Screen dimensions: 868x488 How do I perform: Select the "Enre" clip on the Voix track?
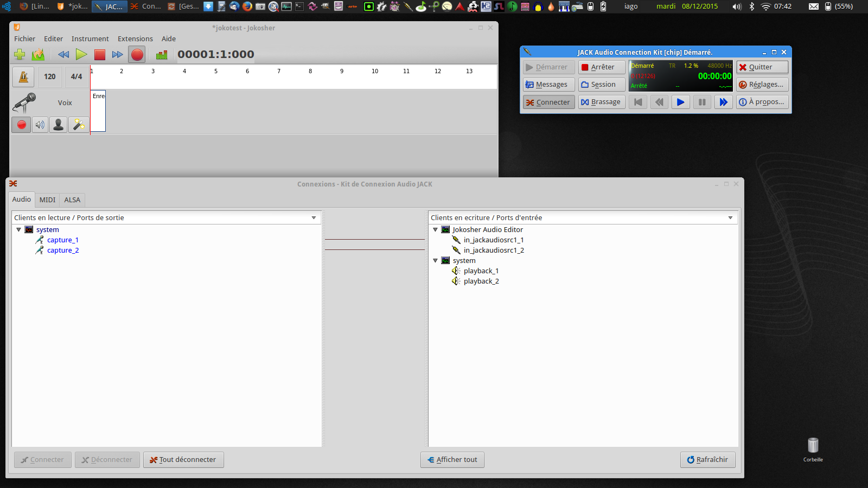(x=98, y=111)
